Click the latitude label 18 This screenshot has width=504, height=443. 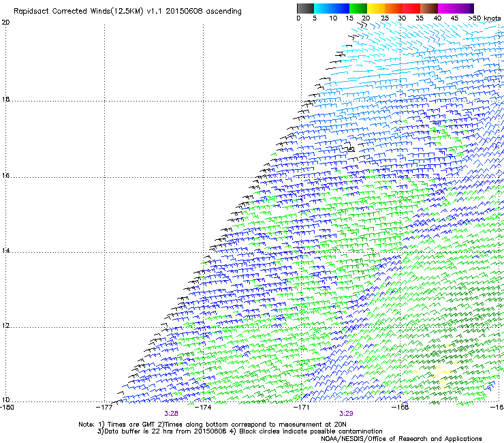[x=5, y=99]
